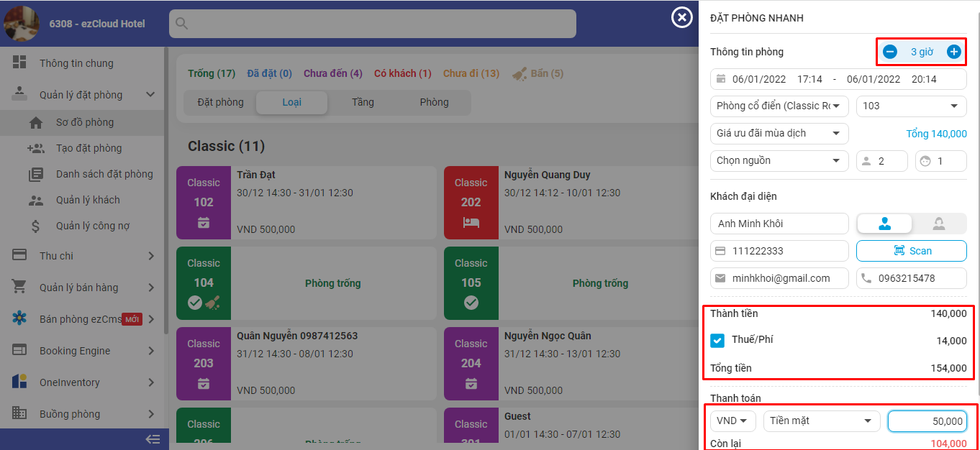Click the hotel avatar image
The image size is (980, 450).
coord(22,23)
